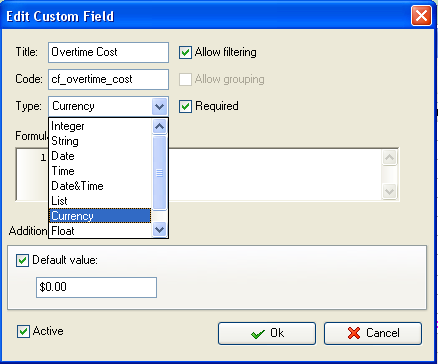
Task: Uncheck the Required checkbox
Action: (185, 106)
